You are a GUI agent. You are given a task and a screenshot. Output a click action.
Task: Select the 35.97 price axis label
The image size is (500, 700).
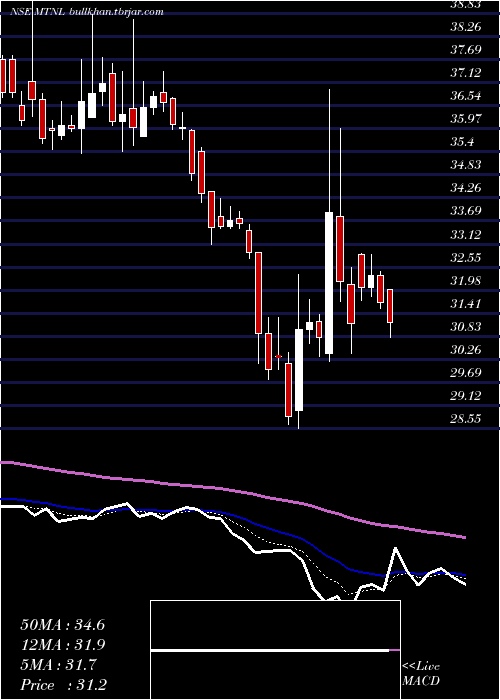(466, 119)
